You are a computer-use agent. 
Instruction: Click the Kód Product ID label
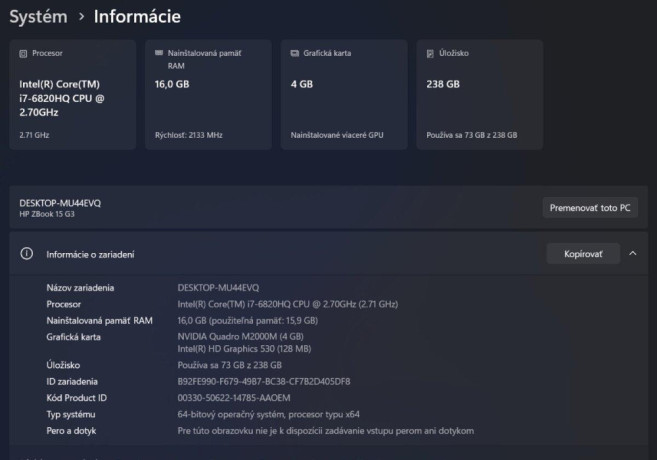click(76, 398)
